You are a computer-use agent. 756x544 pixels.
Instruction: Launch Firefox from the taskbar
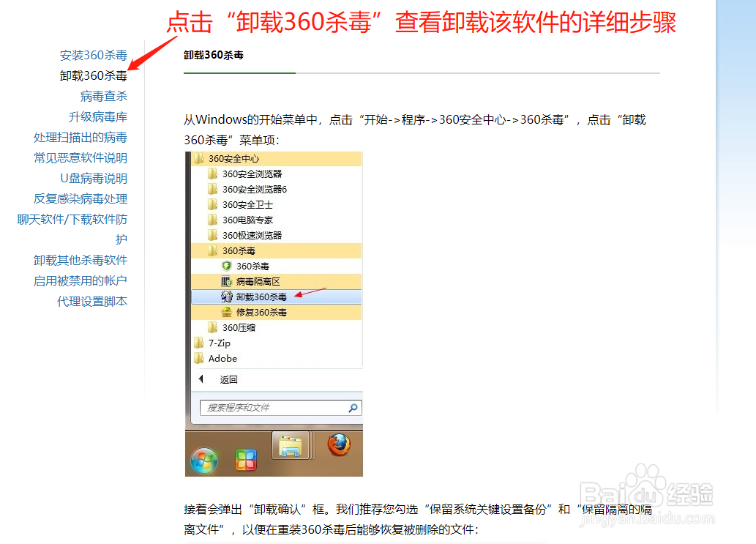[x=339, y=444]
